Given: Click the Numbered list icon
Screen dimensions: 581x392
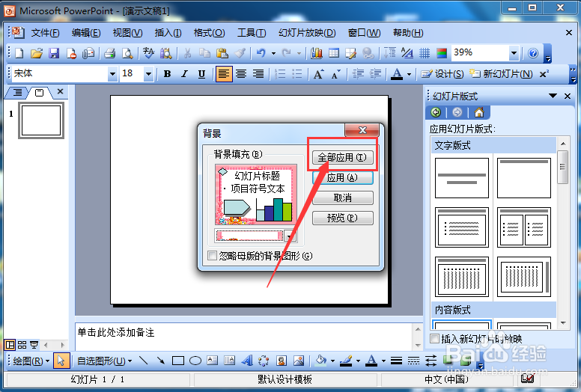Looking at the screenshot, I should pos(280,74).
